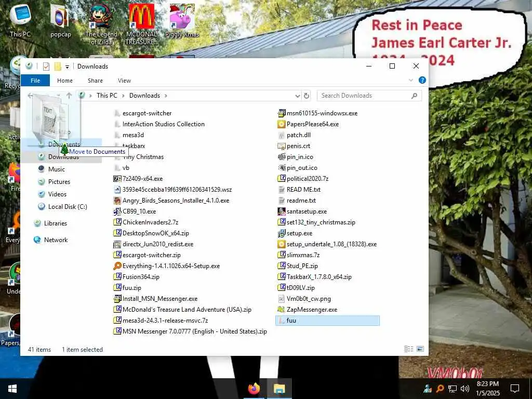
Task: Switch to large icons view button
Action: (x=420, y=349)
